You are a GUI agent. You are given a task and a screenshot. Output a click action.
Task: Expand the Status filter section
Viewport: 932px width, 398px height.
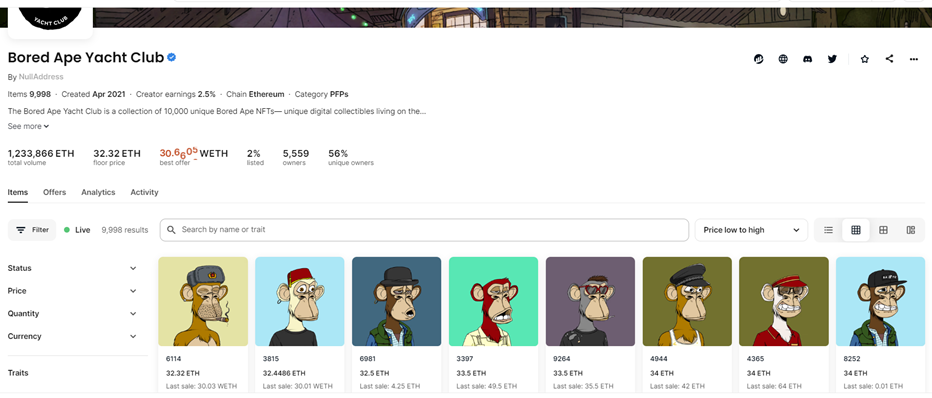point(73,269)
